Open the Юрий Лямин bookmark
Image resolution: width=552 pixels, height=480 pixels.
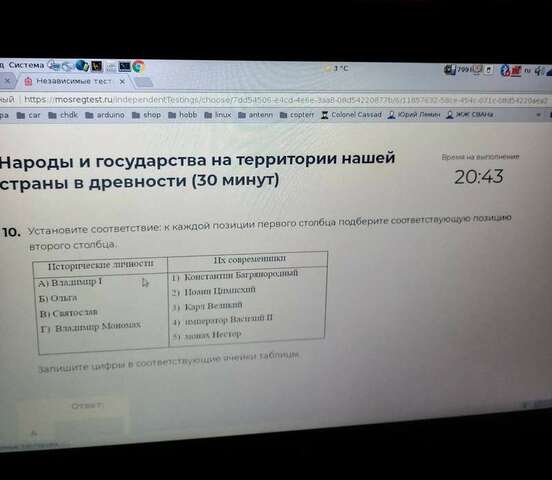pos(414,115)
